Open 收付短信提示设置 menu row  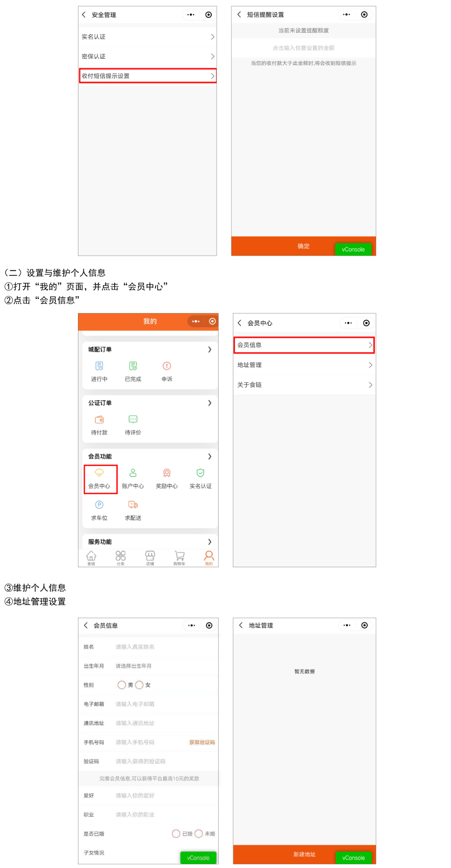(x=148, y=76)
